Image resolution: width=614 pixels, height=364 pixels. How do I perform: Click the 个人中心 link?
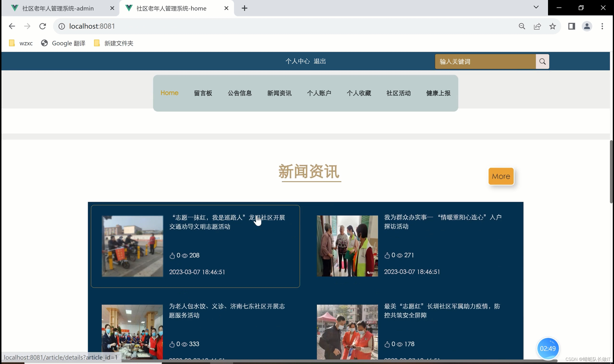tap(298, 61)
